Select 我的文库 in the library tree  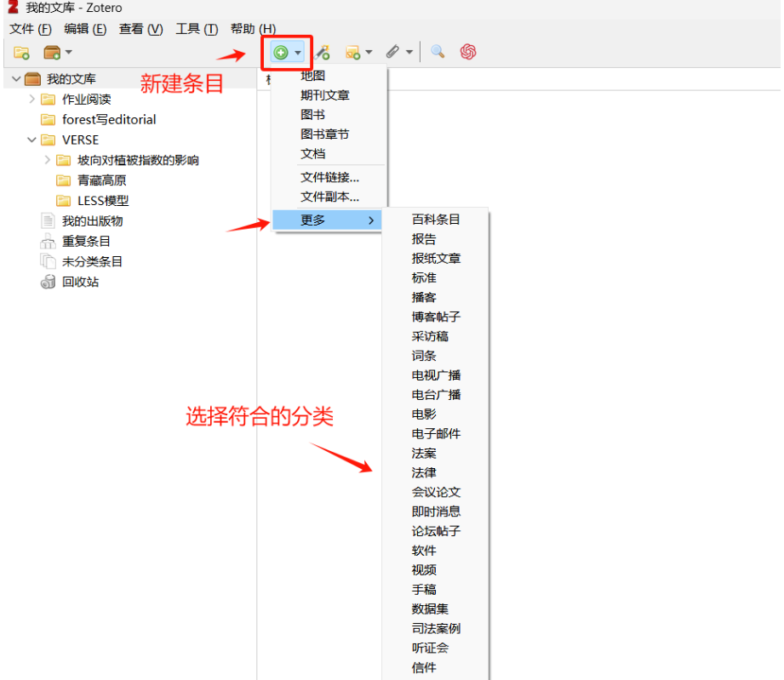point(71,79)
